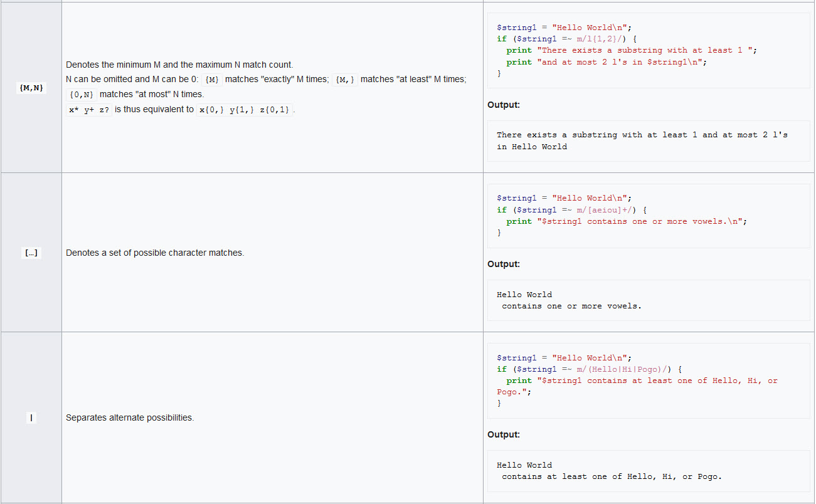Select the {M,N} quantifier label cell
The image size is (816, 504).
coord(31,87)
